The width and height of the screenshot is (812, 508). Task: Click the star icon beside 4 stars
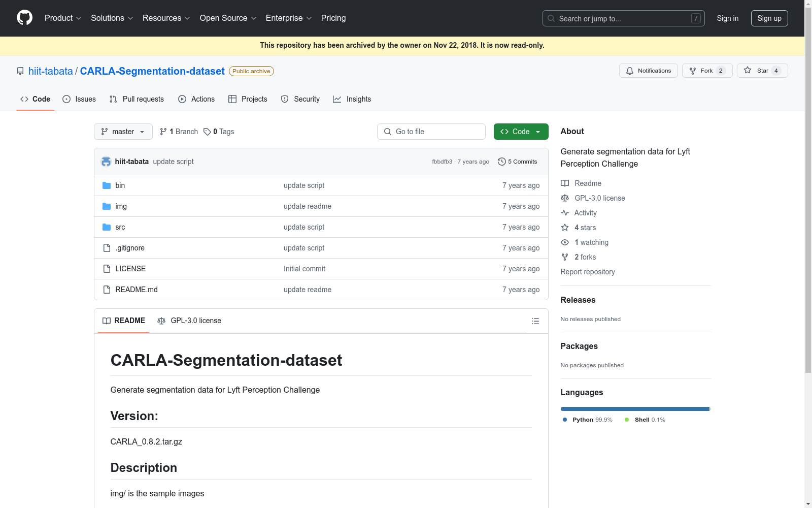click(565, 228)
